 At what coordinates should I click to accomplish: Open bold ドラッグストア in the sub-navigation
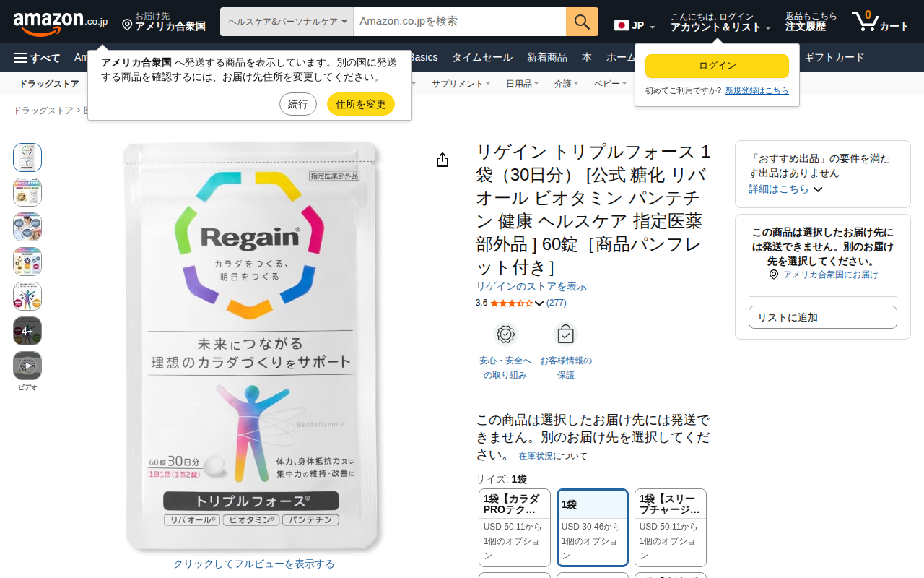49,84
